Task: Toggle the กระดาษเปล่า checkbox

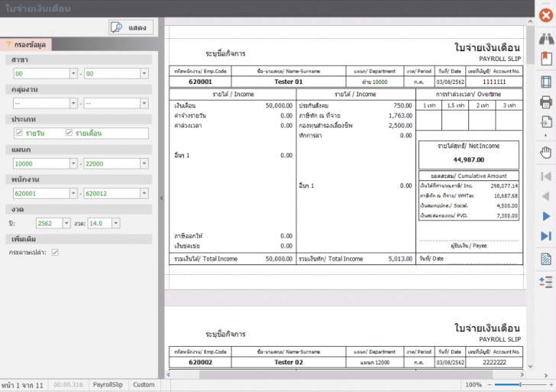Action: coord(55,252)
